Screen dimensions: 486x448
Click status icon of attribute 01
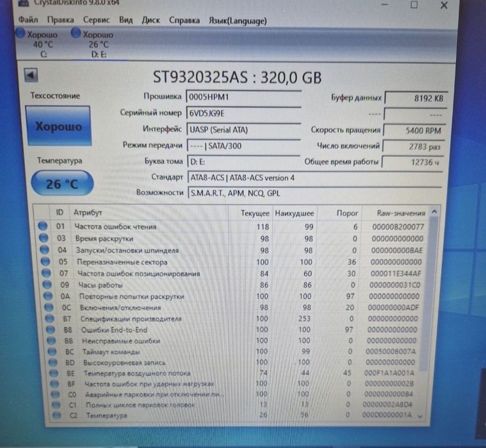pos(43,226)
